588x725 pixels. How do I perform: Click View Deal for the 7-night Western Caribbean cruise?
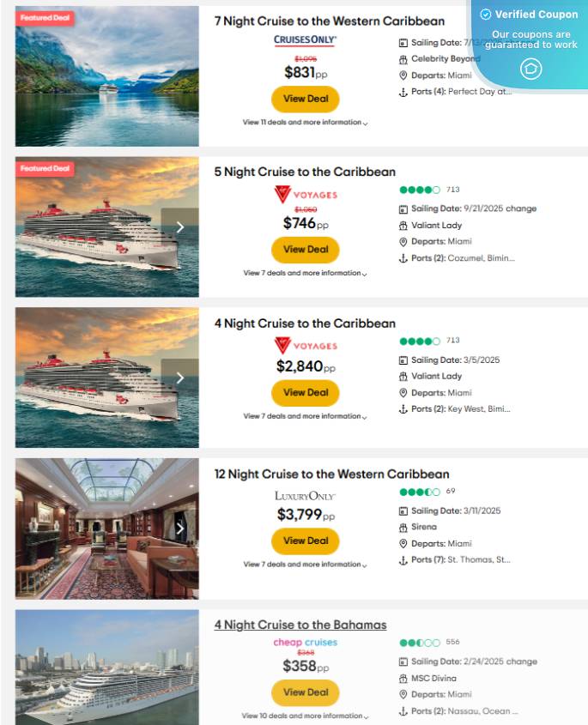[305, 99]
